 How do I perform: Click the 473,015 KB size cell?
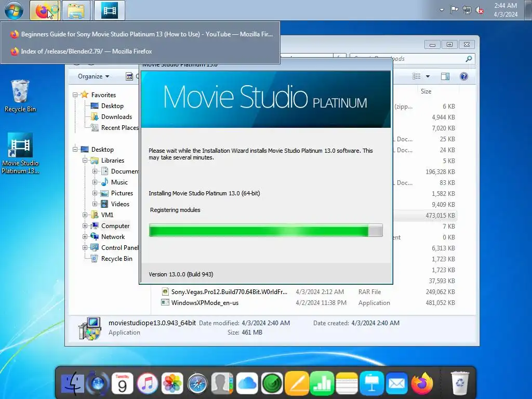coord(440,216)
